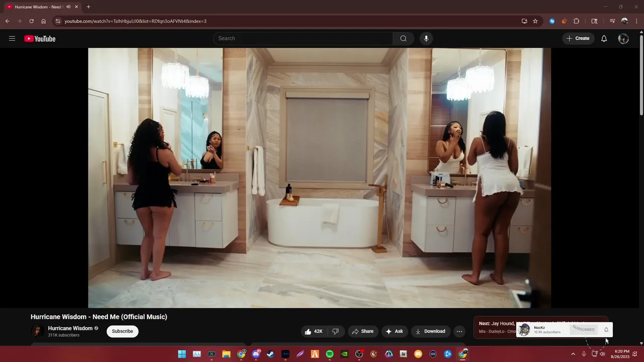Image resolution: width=644 pixels, height=362 pixels.
Task: Click the music video player area
Action: pos(319,178)
